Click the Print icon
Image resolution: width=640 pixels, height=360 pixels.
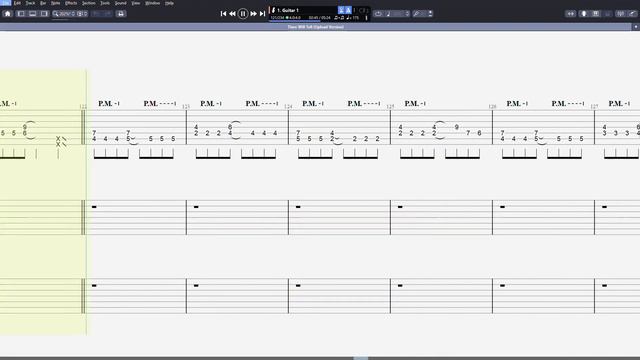(x=121, y=13)
